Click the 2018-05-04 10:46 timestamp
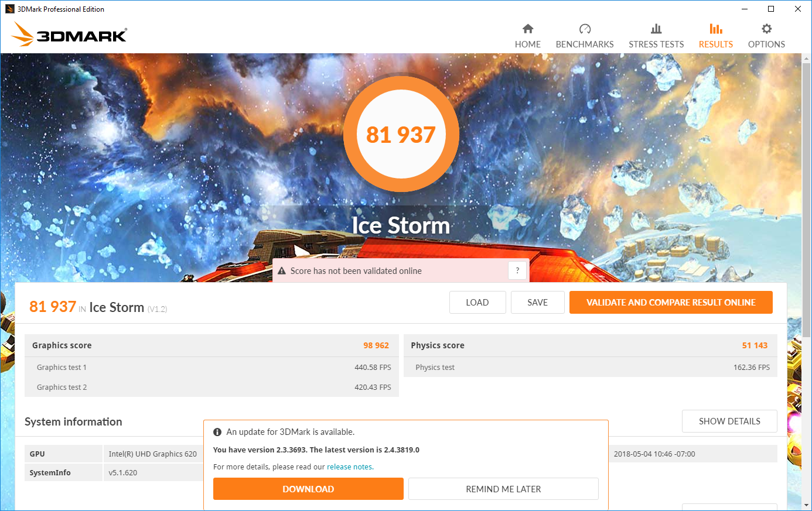This screenshot has height=511, width=812. [x=654, y=454]
